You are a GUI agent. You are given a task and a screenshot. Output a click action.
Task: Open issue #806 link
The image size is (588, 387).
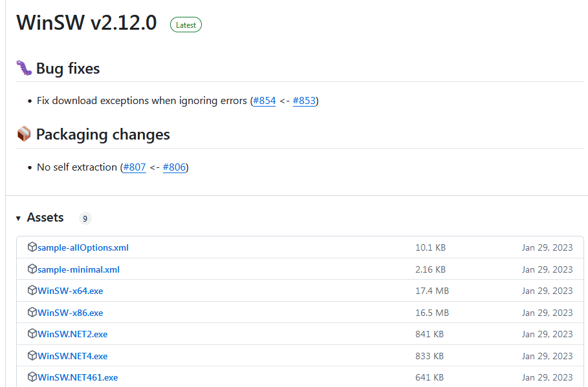pos(175,167)
